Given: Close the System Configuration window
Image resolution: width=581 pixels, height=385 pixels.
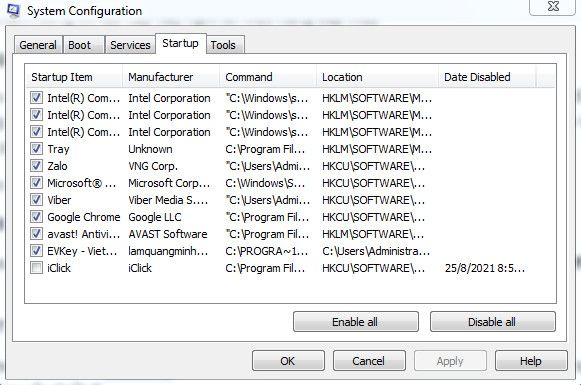Looking at the screenshot, I should 552,7.
